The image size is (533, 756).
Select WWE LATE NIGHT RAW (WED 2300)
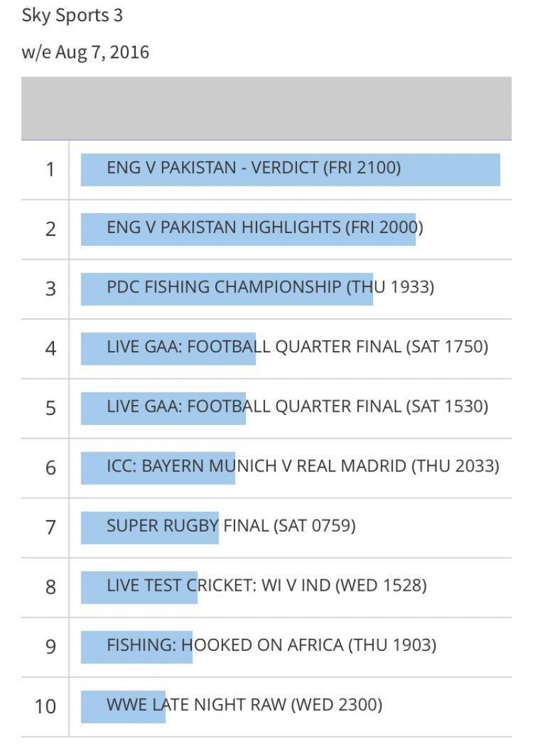pyautogui.click(x=245, y=705)
